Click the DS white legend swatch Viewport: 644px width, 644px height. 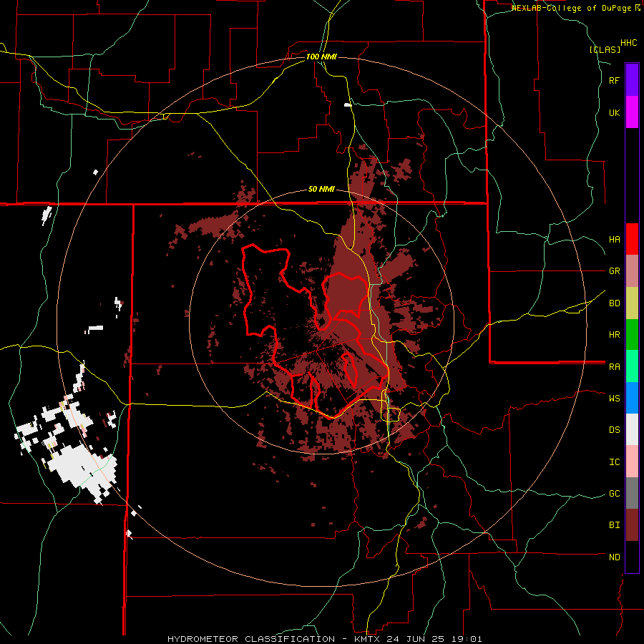tap(632, 429)
